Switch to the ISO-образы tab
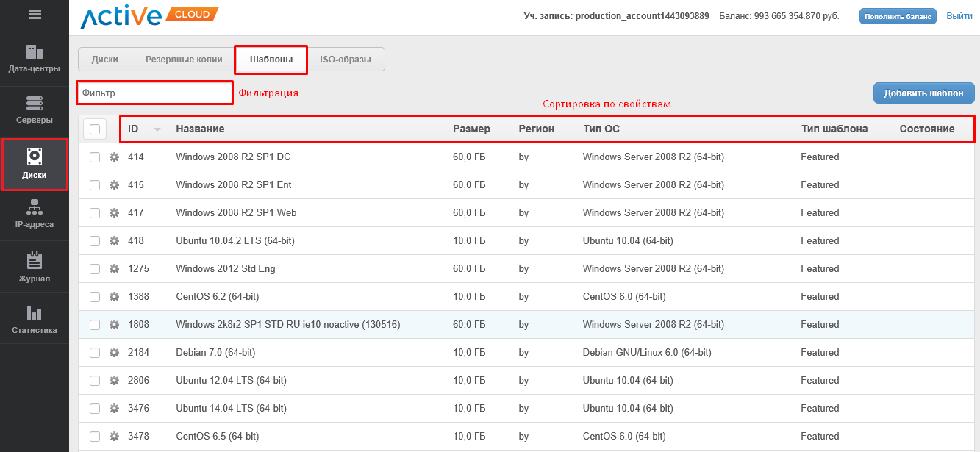980x452 pixels. tap(346, 60)
